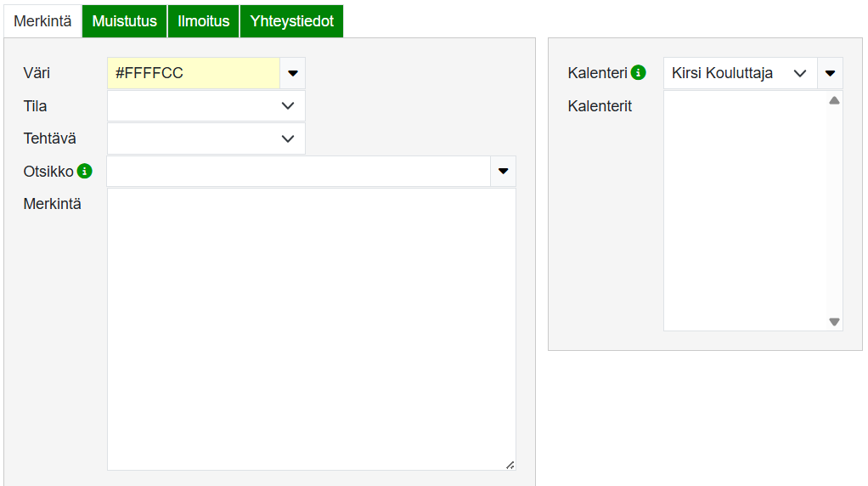Click the black arrow button next to Kalenteri

[830, 73]
